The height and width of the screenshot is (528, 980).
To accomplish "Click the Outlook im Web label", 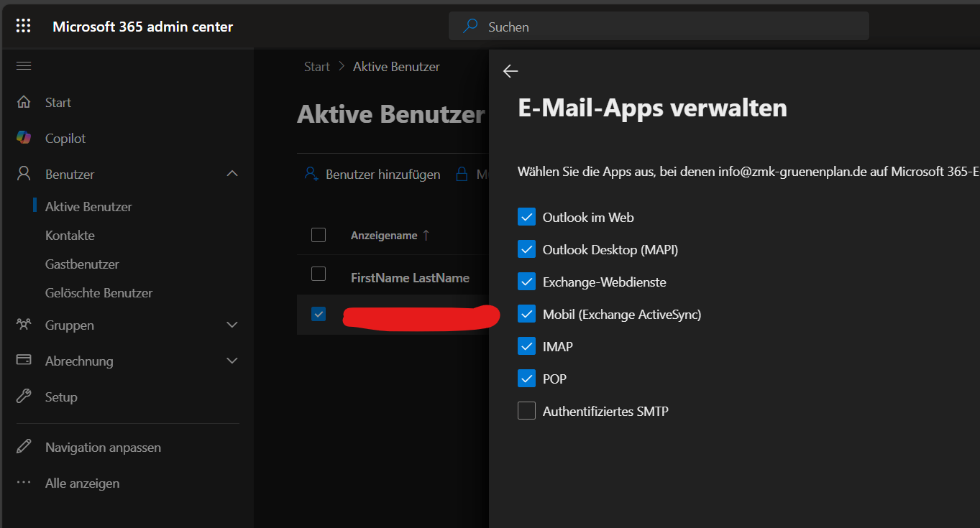I will tap(588, 217).
